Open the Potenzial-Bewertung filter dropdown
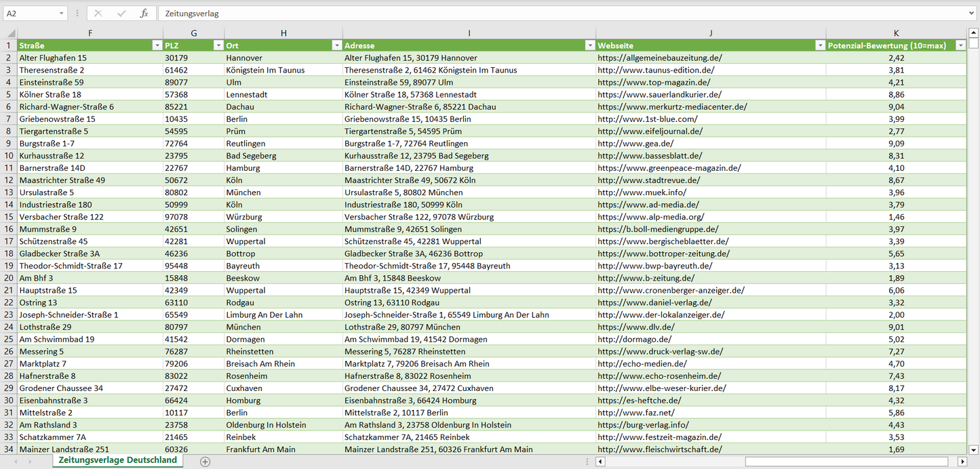 [960, 45]
